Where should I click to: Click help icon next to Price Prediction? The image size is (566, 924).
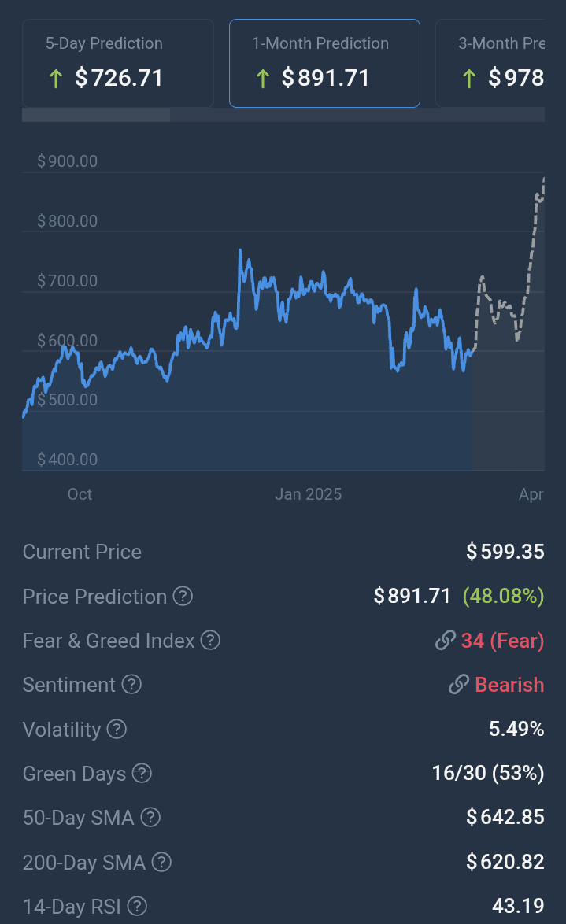[183, 597]
